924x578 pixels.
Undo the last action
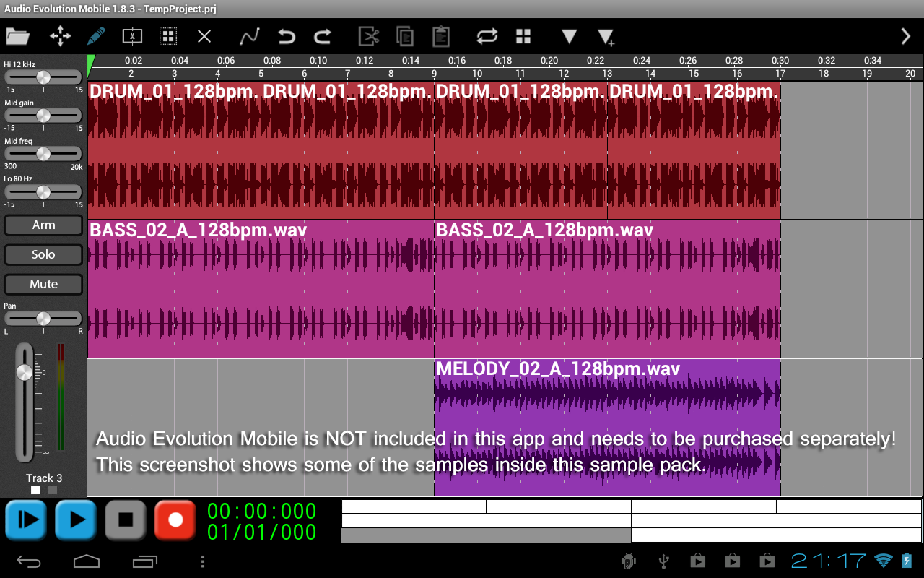coord(287,36)
